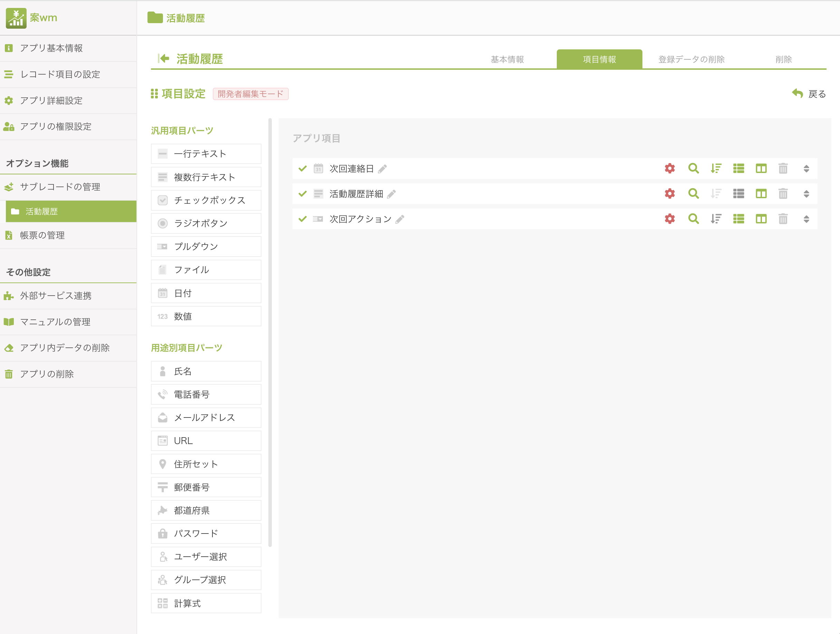Click search icon on 次回アクション row
This screenshot has height=634, width=840.
point(694,219)
